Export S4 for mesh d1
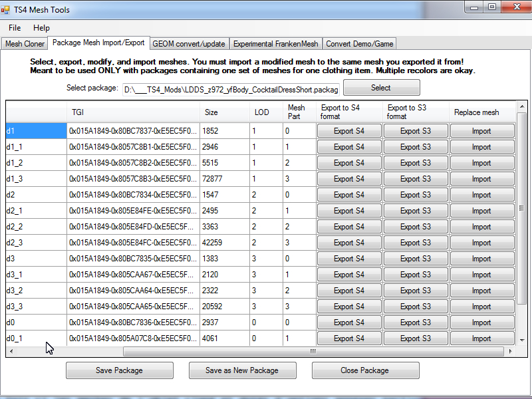Viewport: 532px width, 399px height. coord(349,131)
